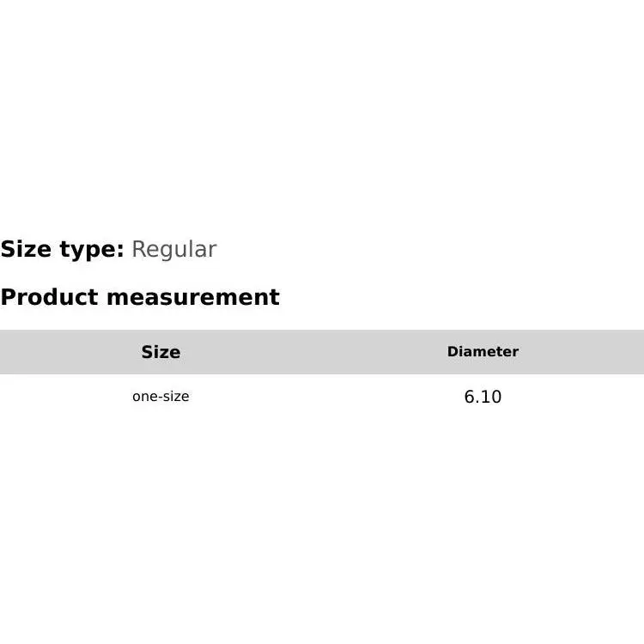644x644 pixels.
Task: Click the "10" decimals in the diameter value
Action: [x=492, y=397]
